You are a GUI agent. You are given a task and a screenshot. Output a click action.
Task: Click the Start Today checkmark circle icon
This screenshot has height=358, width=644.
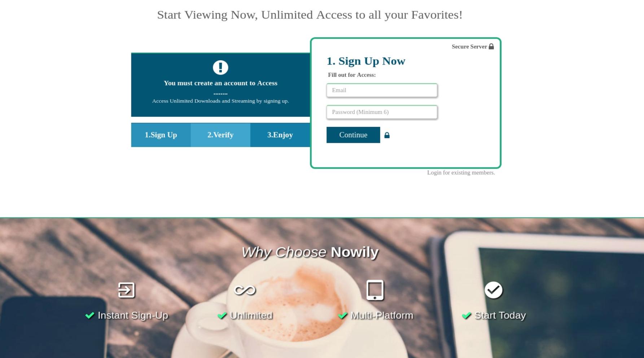(493, 290)
